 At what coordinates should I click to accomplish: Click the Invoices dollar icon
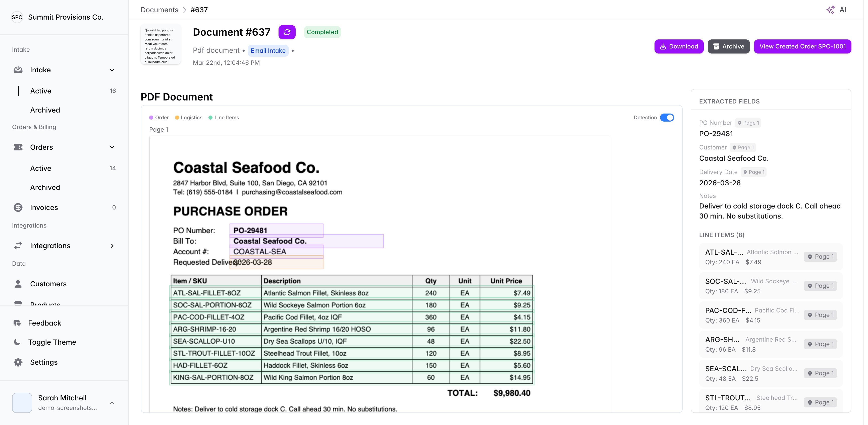point(18,207)
